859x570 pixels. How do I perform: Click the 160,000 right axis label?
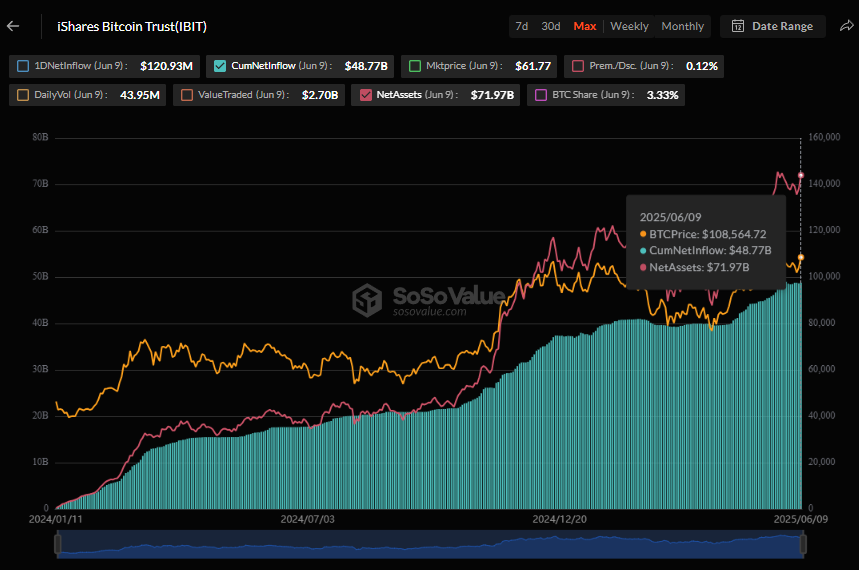824,137
